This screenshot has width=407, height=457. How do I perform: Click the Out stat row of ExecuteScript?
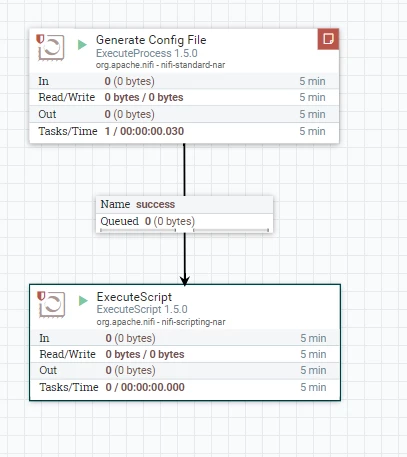(185, 370)
